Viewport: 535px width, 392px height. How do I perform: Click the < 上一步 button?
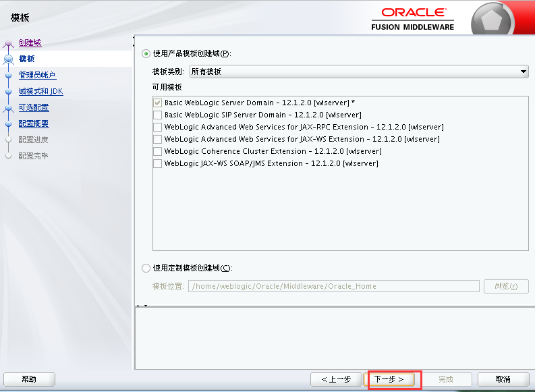tap(336, 379)
